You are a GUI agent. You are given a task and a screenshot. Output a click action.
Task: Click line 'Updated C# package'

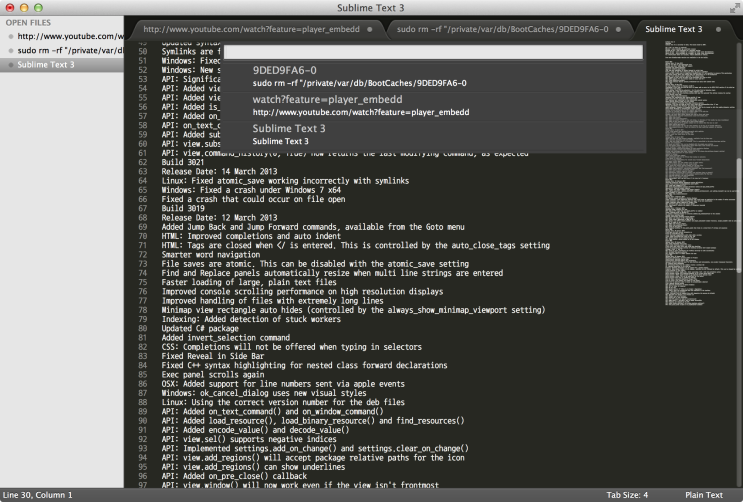pos(200,329)
